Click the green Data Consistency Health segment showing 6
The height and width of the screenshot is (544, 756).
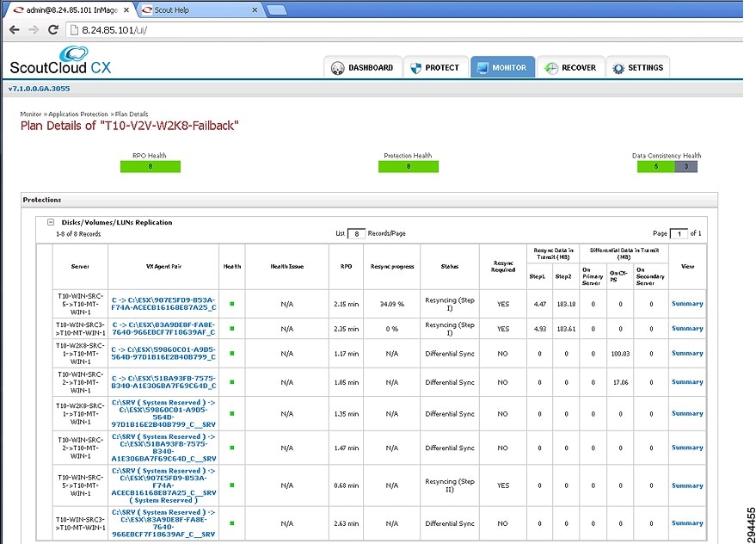pos(655,166)
